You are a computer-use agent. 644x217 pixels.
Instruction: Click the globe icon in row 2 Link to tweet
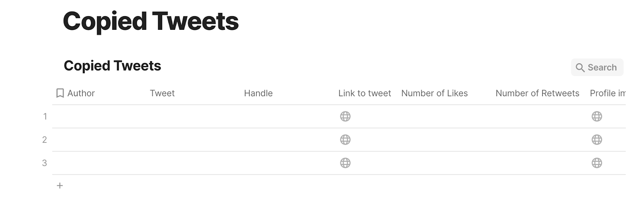[x=345, y=140]
